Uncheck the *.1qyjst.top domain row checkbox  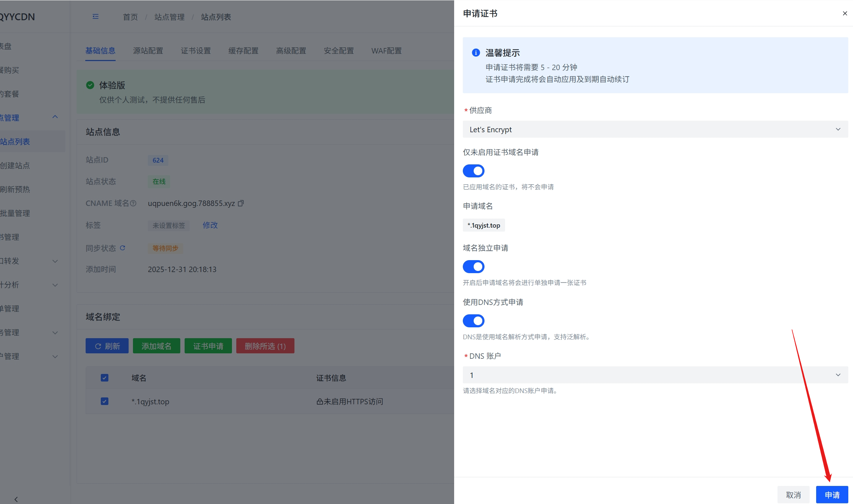pyautogui.click(x=104, y=401)
